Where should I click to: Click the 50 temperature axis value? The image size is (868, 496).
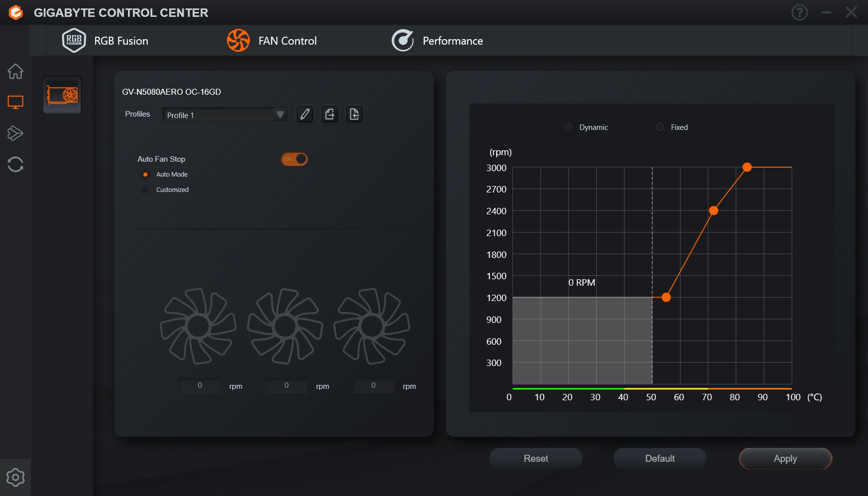(x=651, y=397)
